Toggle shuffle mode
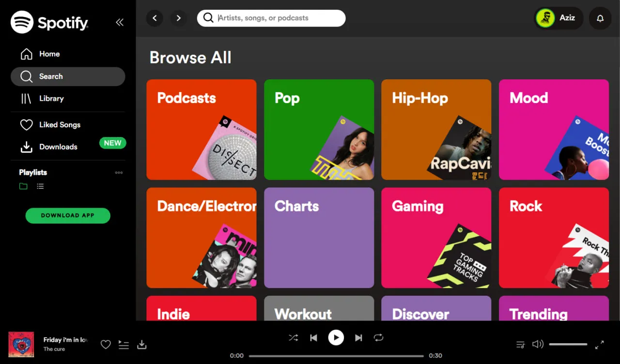The image size is (620, 364). [293, 337]
